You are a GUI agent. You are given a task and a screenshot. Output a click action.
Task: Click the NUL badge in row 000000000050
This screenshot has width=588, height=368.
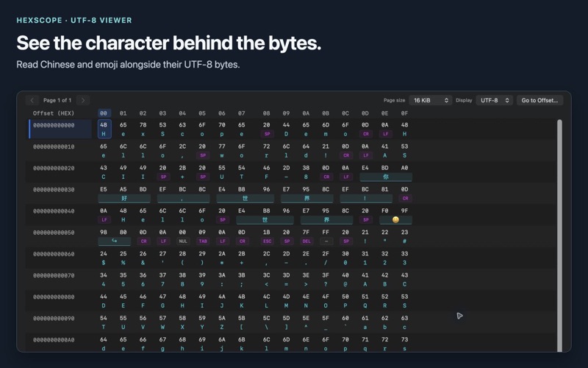pos(182,241)
